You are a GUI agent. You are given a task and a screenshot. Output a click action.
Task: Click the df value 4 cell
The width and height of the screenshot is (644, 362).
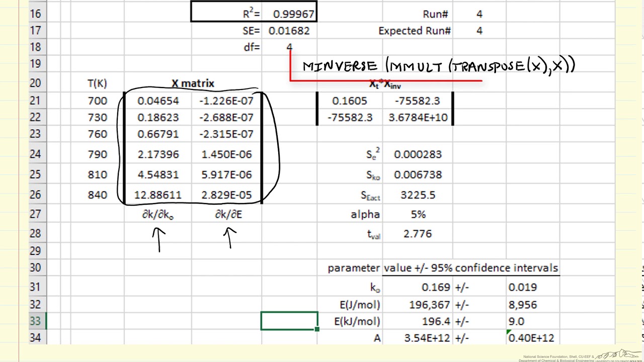click(289, 47)
